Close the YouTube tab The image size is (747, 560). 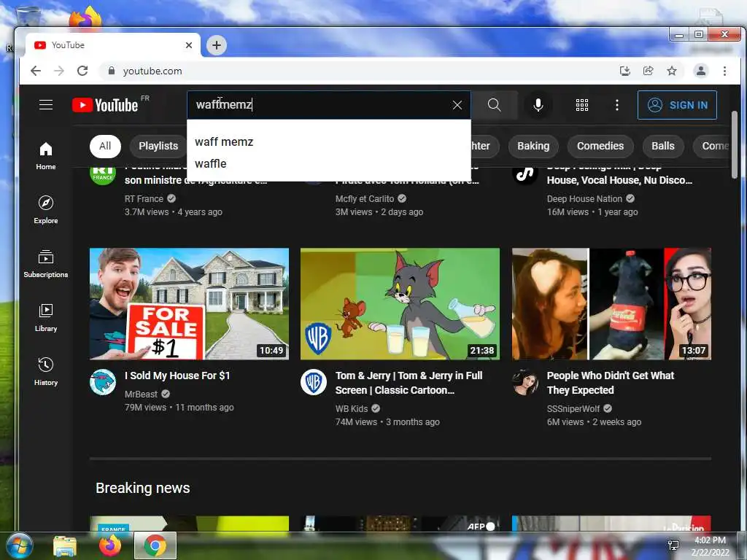pos(189,45)
